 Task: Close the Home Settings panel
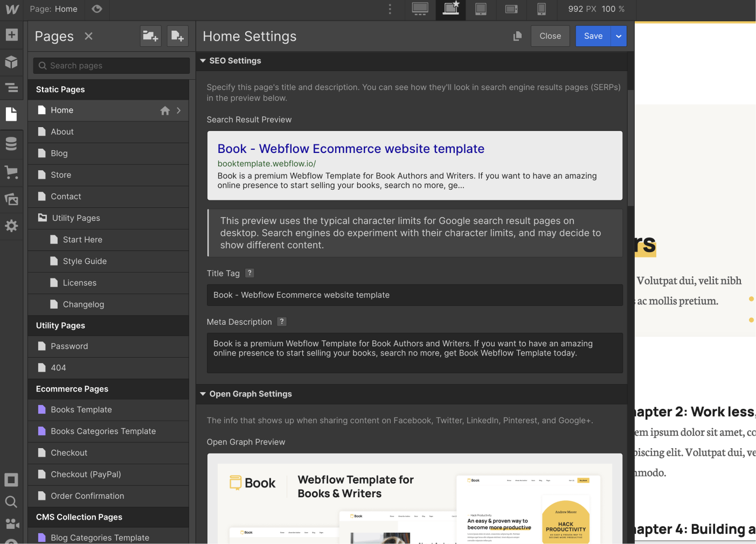point(550,36)
